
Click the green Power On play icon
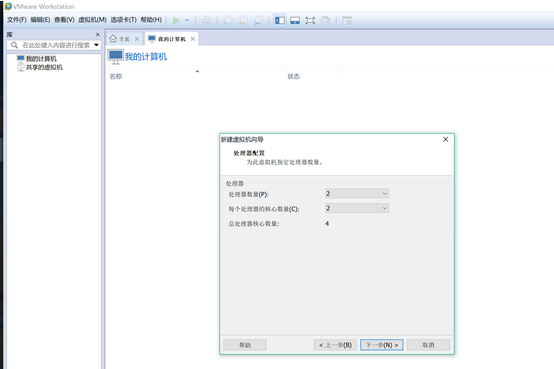point(176,20)
